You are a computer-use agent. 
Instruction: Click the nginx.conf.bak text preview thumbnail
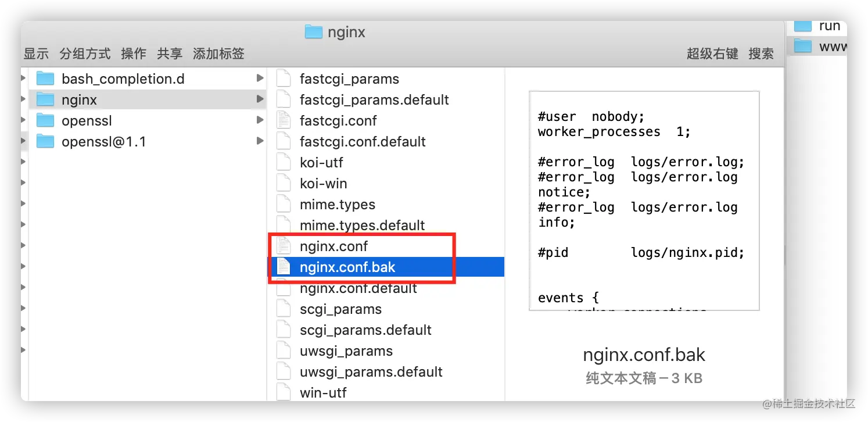(644, 201)
